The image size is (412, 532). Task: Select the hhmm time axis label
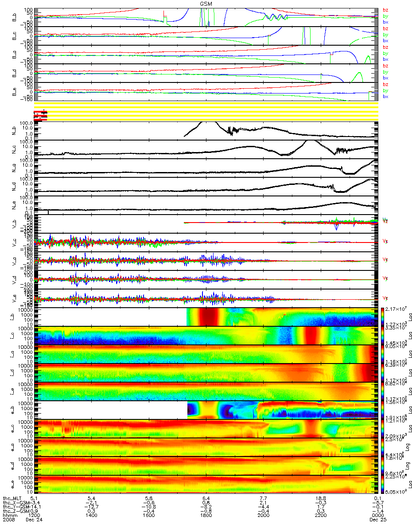pyautogui.click(x=10, y=516)
